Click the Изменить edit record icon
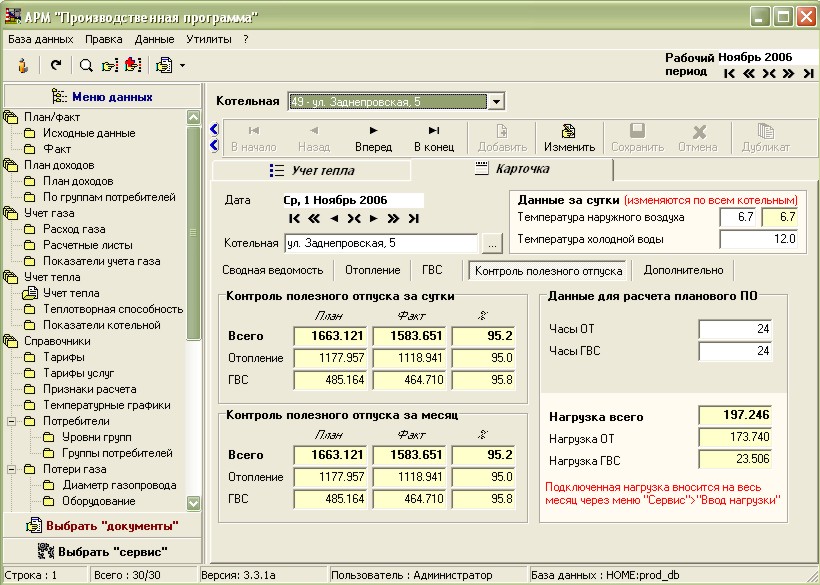The width and height of the screenshot is (820, 585). pyautogui.click(x=568, y=137)
